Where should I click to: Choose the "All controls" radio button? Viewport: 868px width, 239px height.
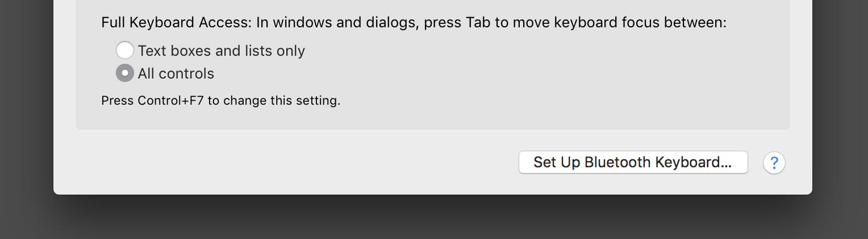[x=124, y=73]
